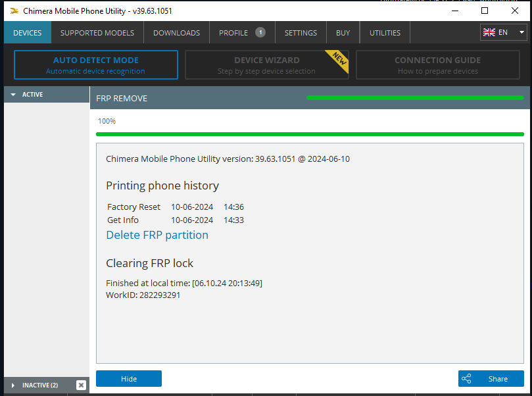Click the Clearing FRP lock heading

[149, 263]
